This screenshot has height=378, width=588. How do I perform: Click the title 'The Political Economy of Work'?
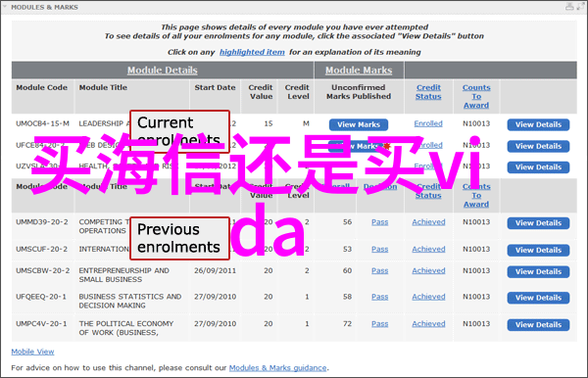tap(126, 328)
